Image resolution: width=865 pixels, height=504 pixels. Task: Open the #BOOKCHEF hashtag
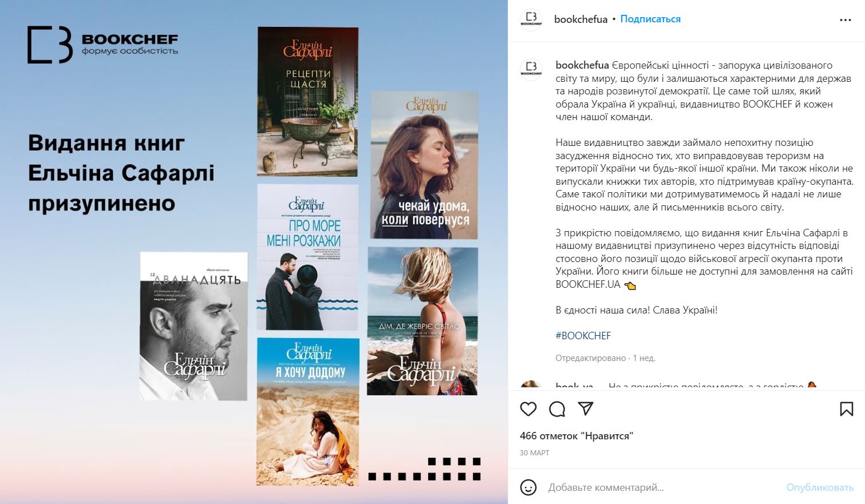click(583, 336)
